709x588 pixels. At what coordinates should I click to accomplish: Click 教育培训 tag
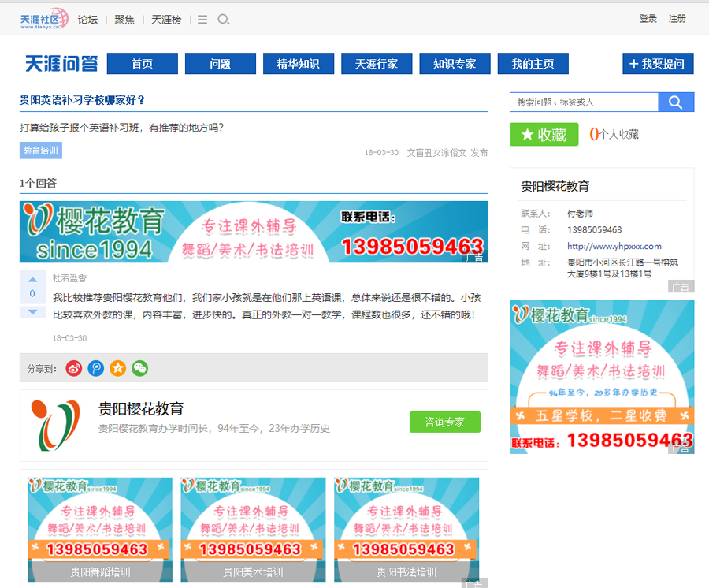pyautogui.click(x=41, y=151)
